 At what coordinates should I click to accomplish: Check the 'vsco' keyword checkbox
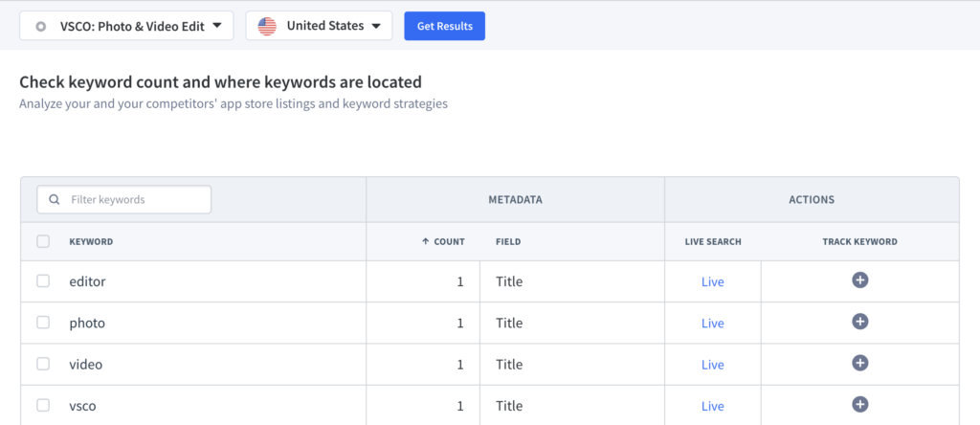[x=43, y=405]
